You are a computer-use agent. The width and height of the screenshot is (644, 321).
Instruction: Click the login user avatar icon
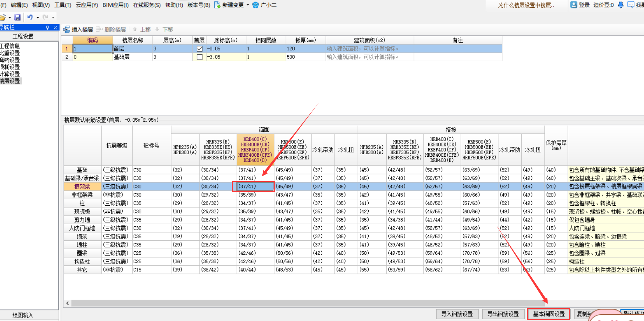[574, 5]
